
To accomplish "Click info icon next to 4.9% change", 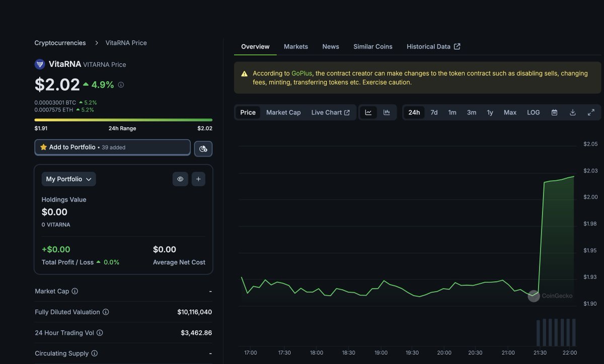I will pyautogui.click(x=121, y=85).
